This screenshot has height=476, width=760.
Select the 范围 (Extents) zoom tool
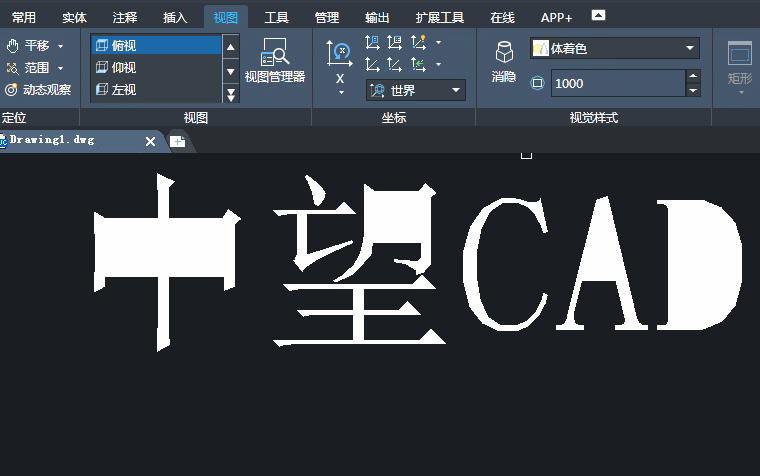pos(12,68)
